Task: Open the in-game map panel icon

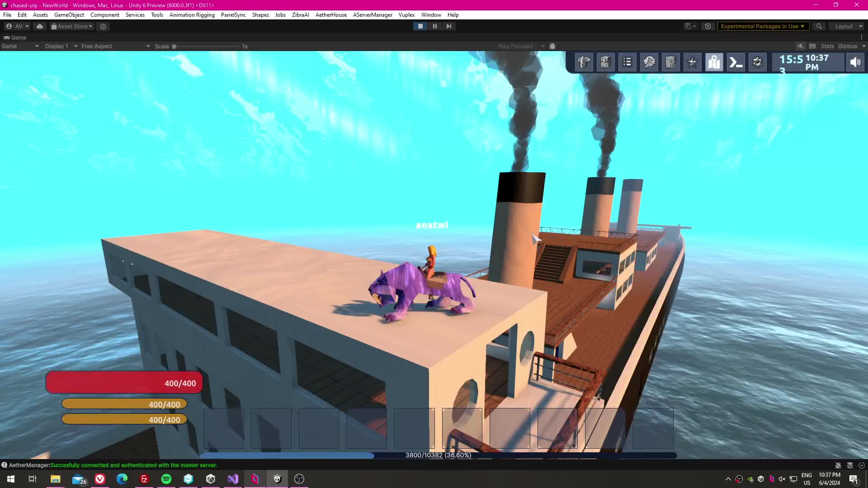Action: 714,62
